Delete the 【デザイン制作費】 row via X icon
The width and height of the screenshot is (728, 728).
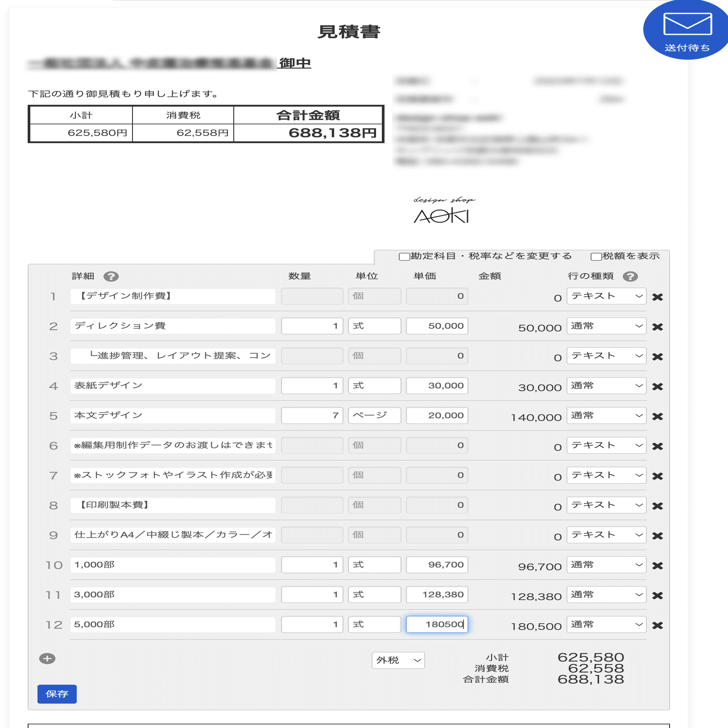(657, 296)
